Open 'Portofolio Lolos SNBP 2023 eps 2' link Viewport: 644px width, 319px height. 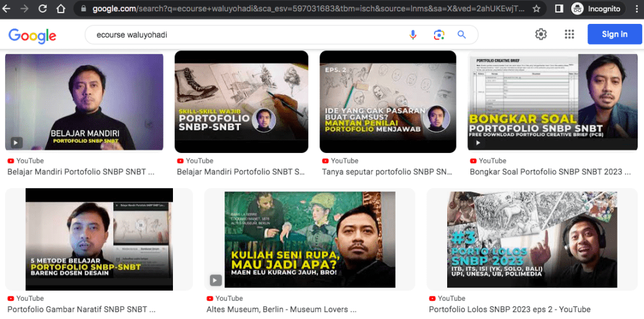pyautogui.click(x=509, y=310)
